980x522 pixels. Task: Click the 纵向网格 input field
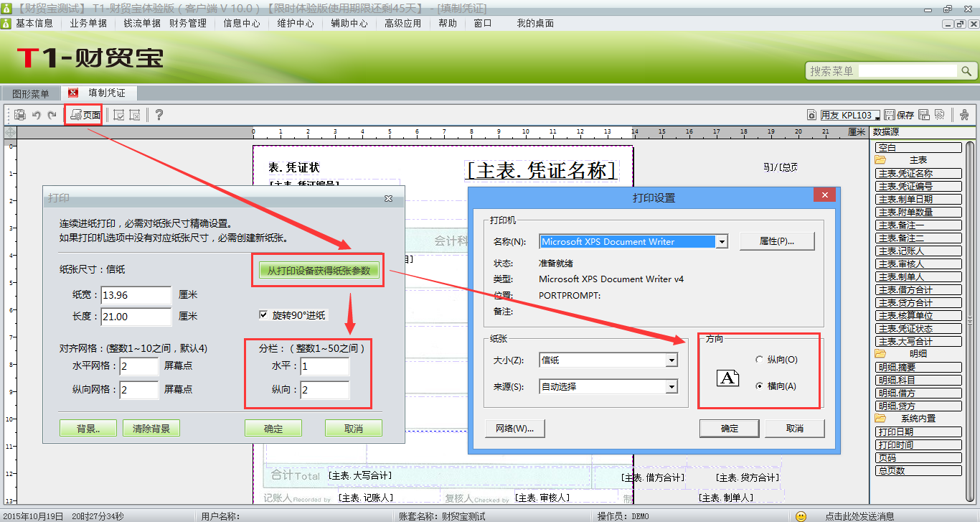[138, 390]
